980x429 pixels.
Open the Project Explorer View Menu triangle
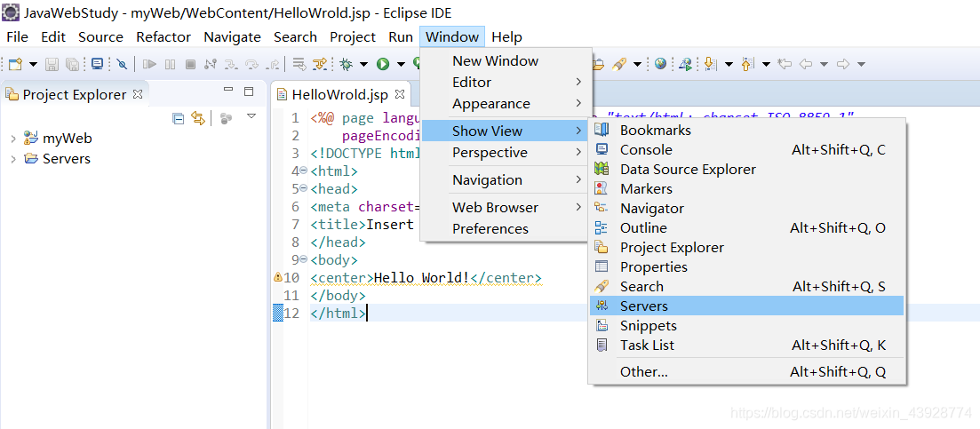pyautogui.click(x=251, y=116)
